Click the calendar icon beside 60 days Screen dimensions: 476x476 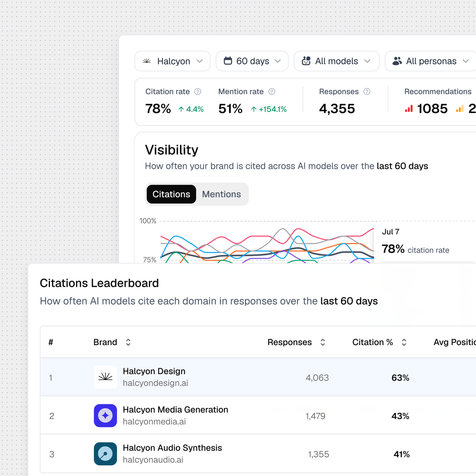(x=228, y=61)
